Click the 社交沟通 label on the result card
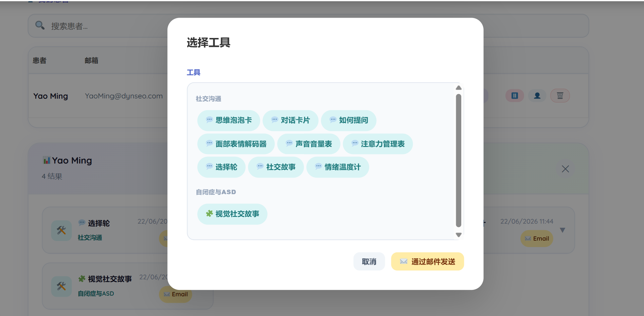Viewport: 644px width, 316px height. tap(90, 238)
